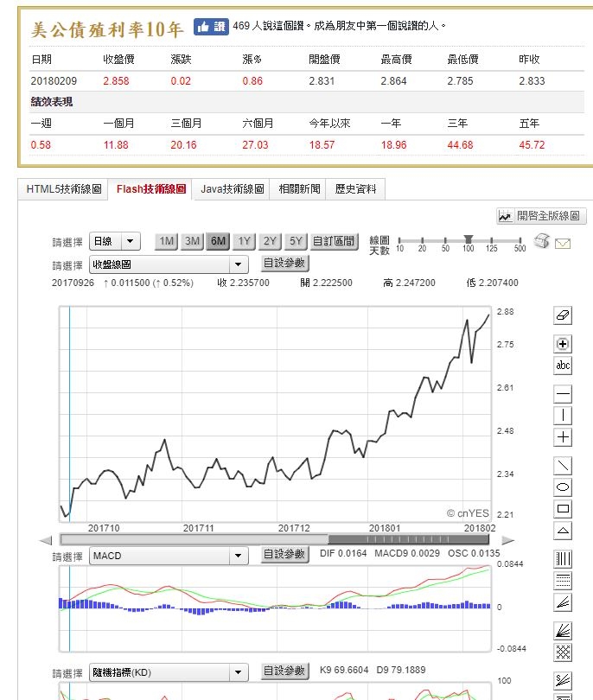Viewport: 593px width, 700px height.
Task: Click 開啟全版線圖 full chart button
Action: click(x=541, y=216)
